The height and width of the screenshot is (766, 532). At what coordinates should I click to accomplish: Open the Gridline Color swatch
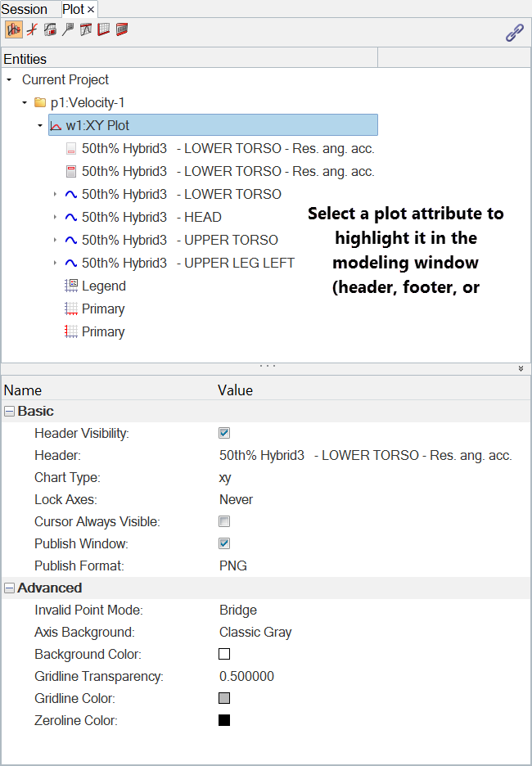coord(224,698)
